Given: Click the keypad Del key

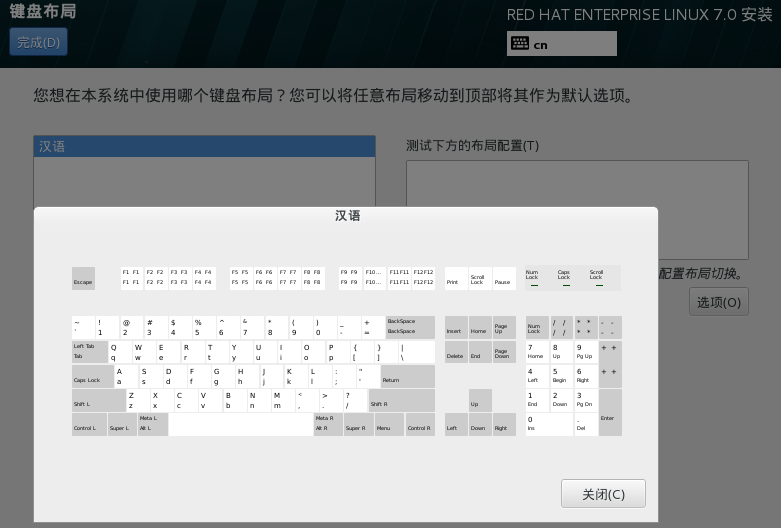Looking at the screenshot, I should coord(586,424).
